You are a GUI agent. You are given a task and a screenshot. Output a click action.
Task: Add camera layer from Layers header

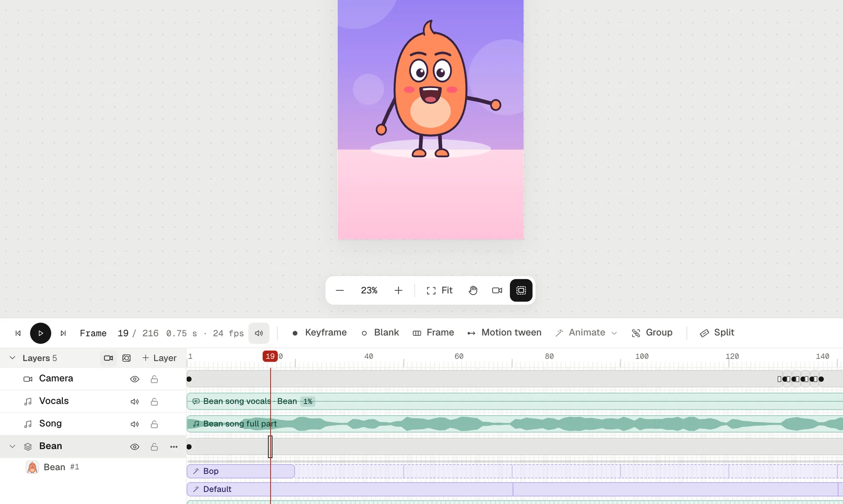click(108, 358)
